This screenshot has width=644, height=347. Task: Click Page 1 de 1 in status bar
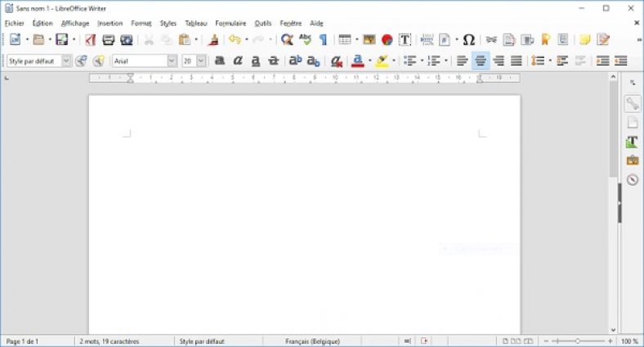click(22, 341)
